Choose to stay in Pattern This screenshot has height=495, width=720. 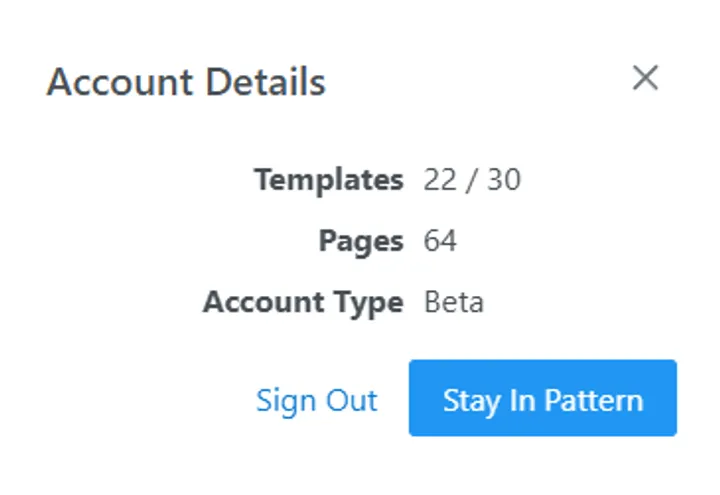[x=542, y=399]
